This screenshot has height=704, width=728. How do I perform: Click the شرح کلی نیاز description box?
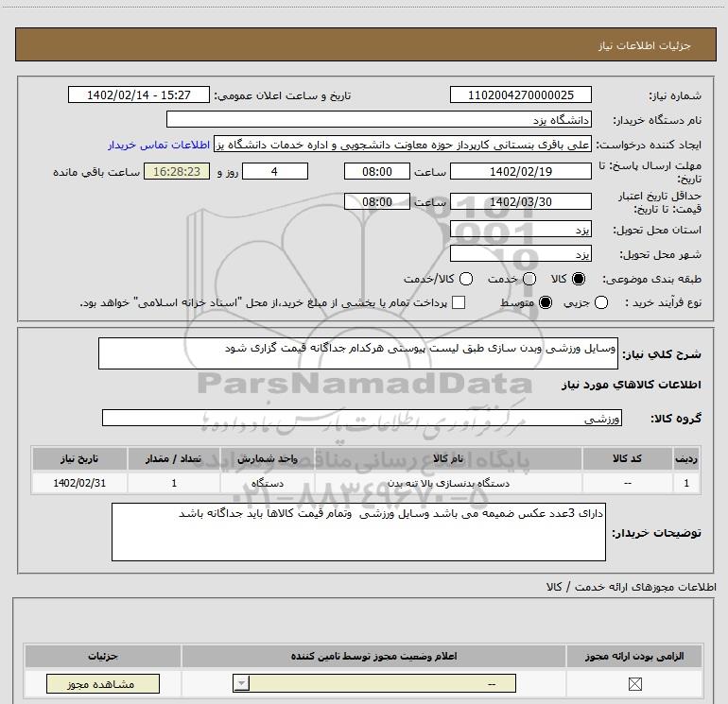(x=358, y=353)
